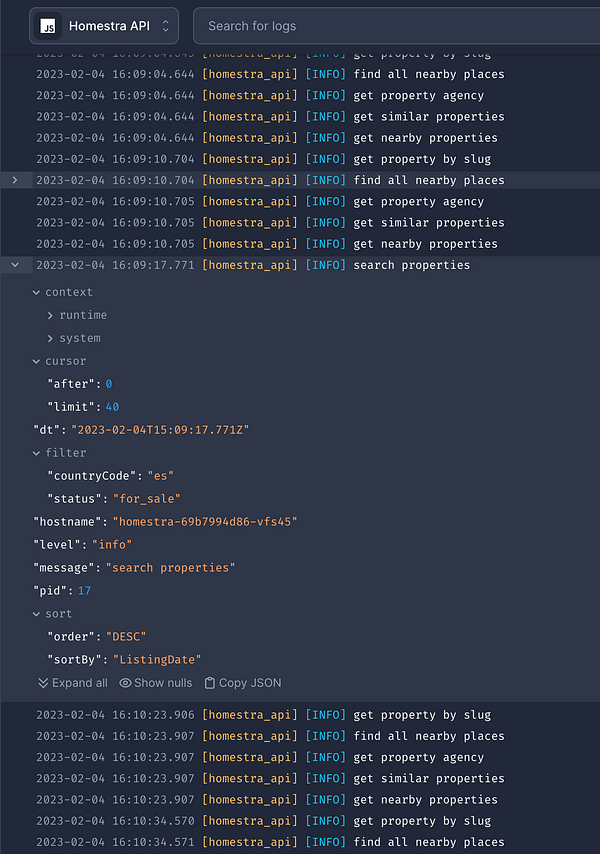Select the 16:10:23.907 find all nearby places log
600x854 pixels.
pyautogui.click(x=300, y=736)
